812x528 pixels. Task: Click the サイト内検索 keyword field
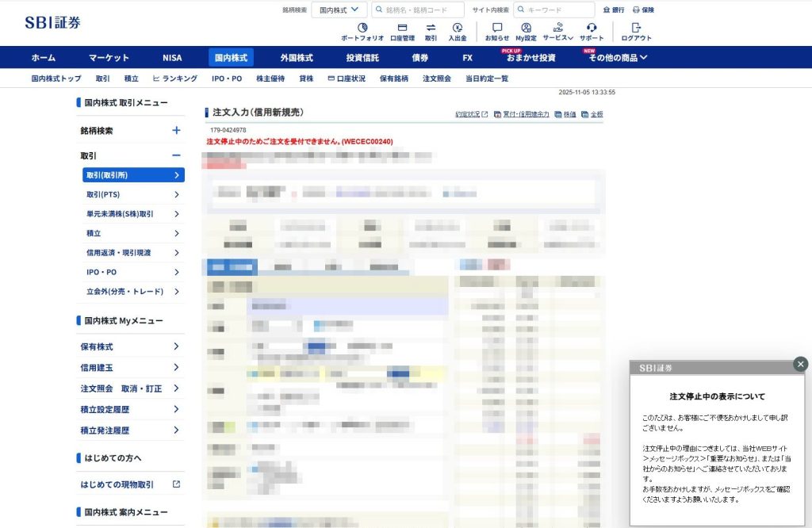[x=554, y=10]
